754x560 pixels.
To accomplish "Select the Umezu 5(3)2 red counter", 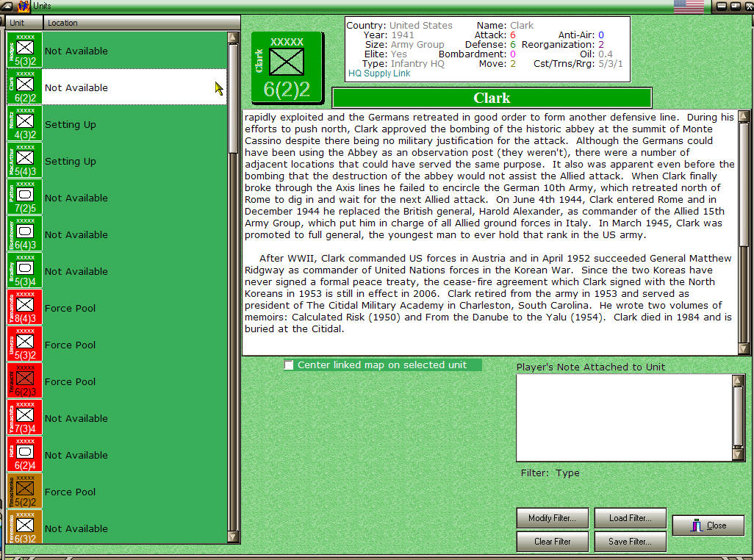I will click(x=24, y=344).
